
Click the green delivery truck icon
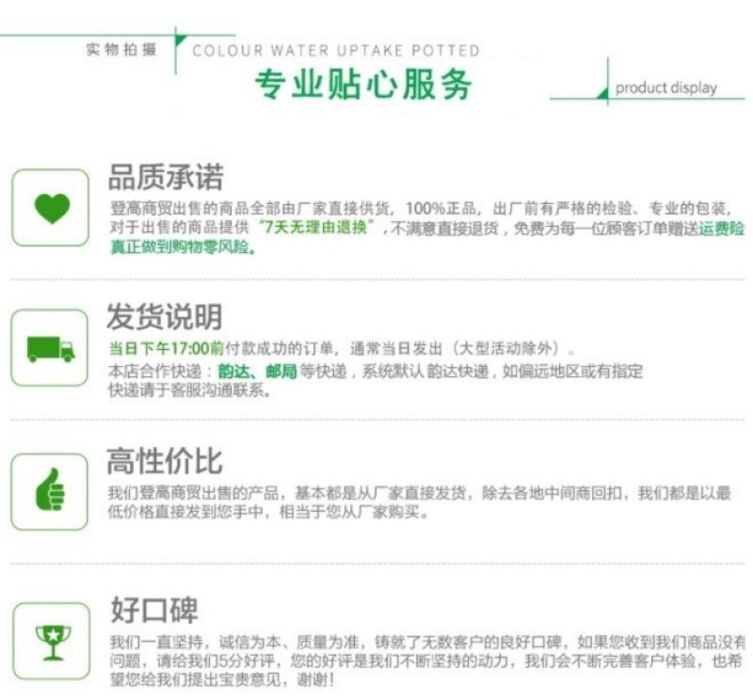coord(51,348)
